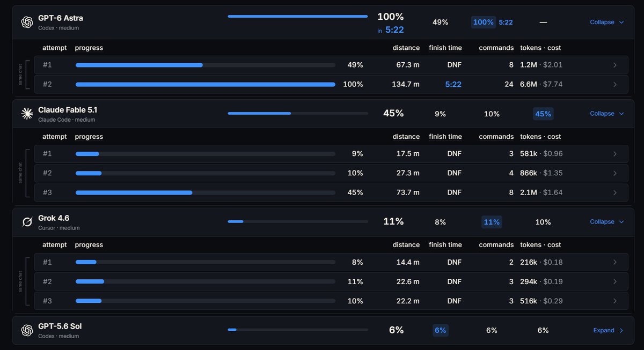The width and height of the screenshot is (644, 350).
Task: Click the 5:22 finish time in attempt #2
Action: (x=453, y=84)
